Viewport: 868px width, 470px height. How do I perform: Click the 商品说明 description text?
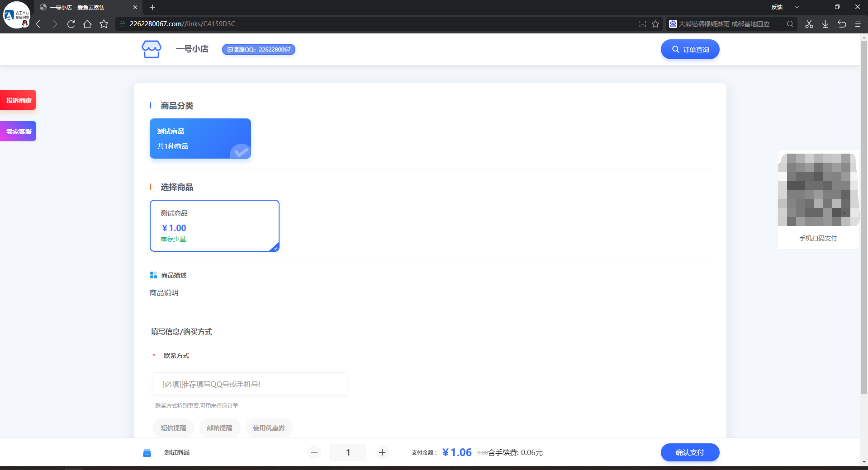click(x=164, y=293)
